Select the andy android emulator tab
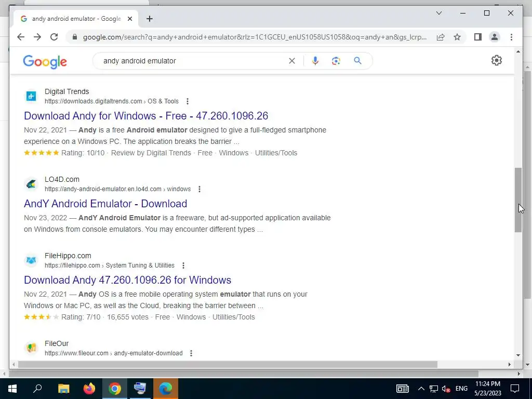The height and width of the screenshot is (399, 532). pos(75,19)
